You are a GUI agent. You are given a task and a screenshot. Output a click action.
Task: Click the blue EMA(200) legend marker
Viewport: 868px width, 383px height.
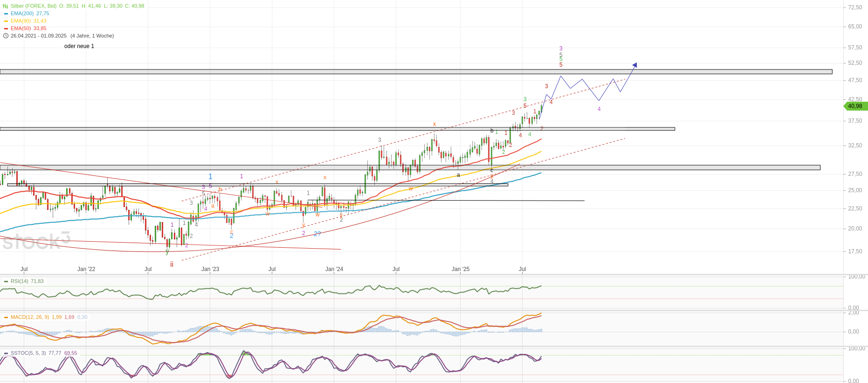point(6,14)
